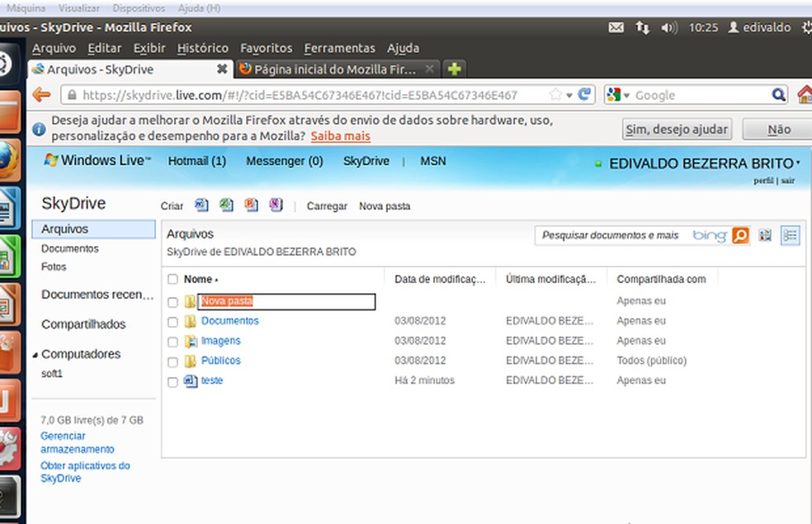812x524 pixels.
Task: Select Documentos recentes in sidebar
Action: point(97,295)
